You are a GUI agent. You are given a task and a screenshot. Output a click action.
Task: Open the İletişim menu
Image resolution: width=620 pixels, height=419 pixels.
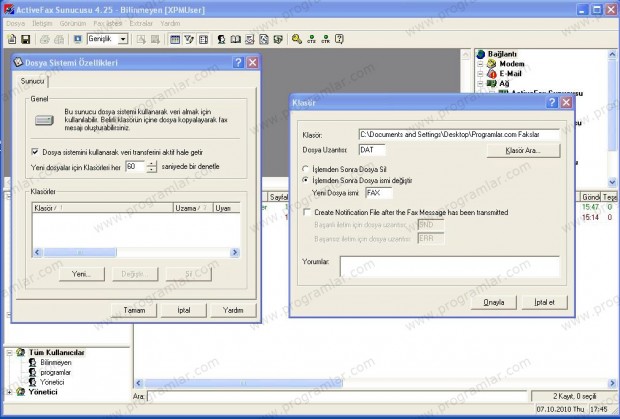[x=42, y=23]
